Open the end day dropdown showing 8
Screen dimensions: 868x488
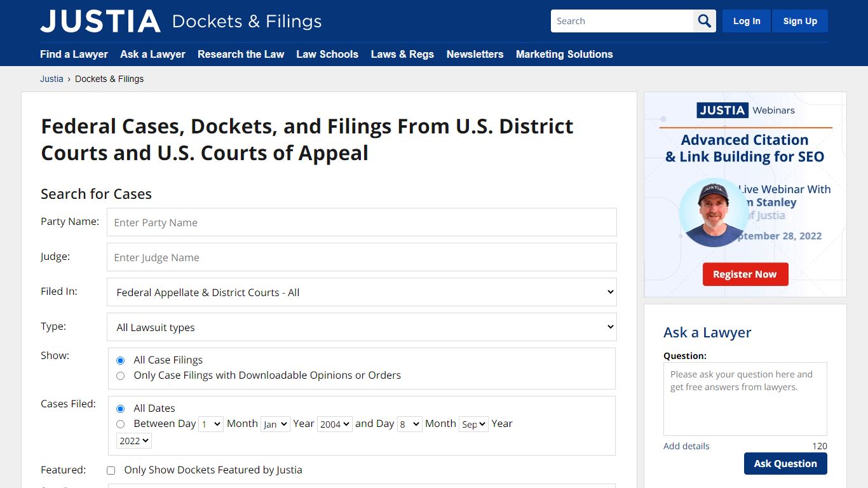point(409,424)
